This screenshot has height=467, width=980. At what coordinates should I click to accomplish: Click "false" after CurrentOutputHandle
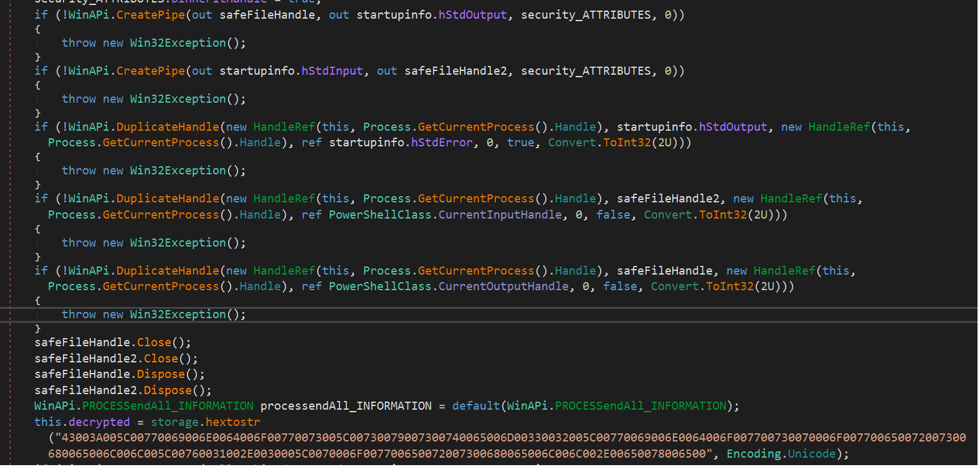(x=620, y=286)
